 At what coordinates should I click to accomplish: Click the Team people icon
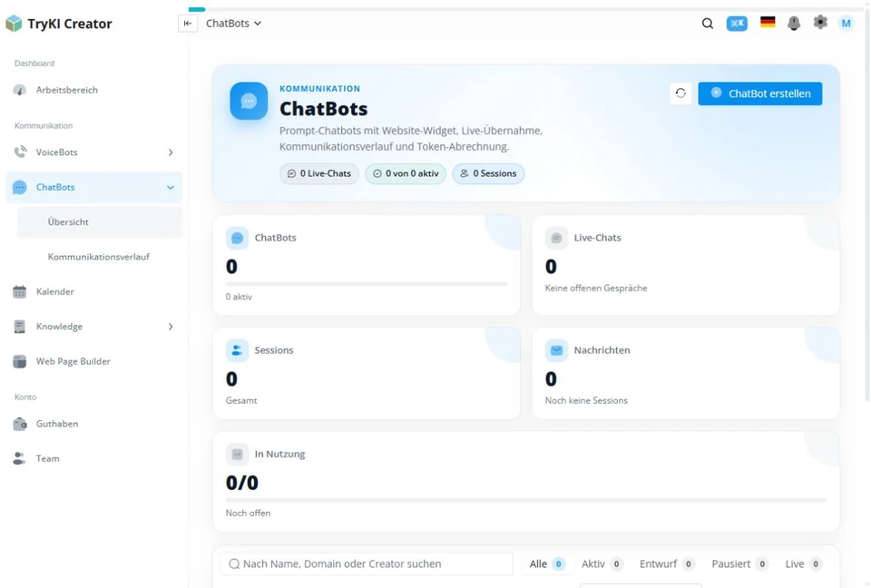(x=19, y=458)
